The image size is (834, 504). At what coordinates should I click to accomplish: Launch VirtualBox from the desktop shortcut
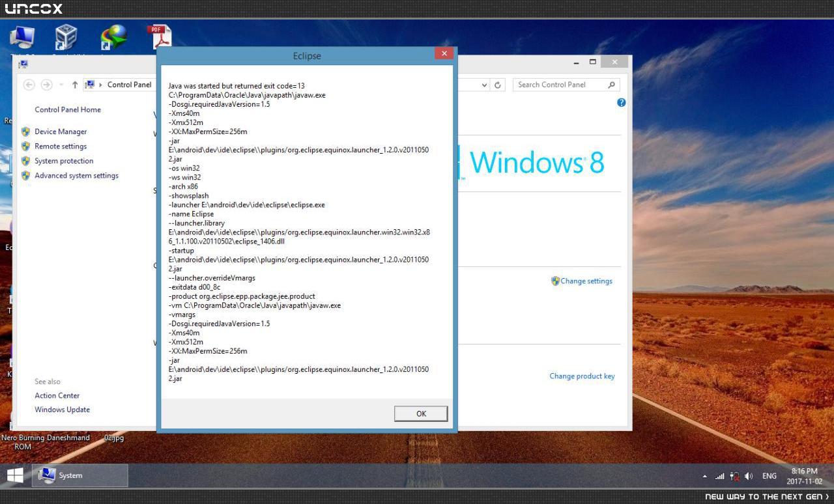coord(66,37)
